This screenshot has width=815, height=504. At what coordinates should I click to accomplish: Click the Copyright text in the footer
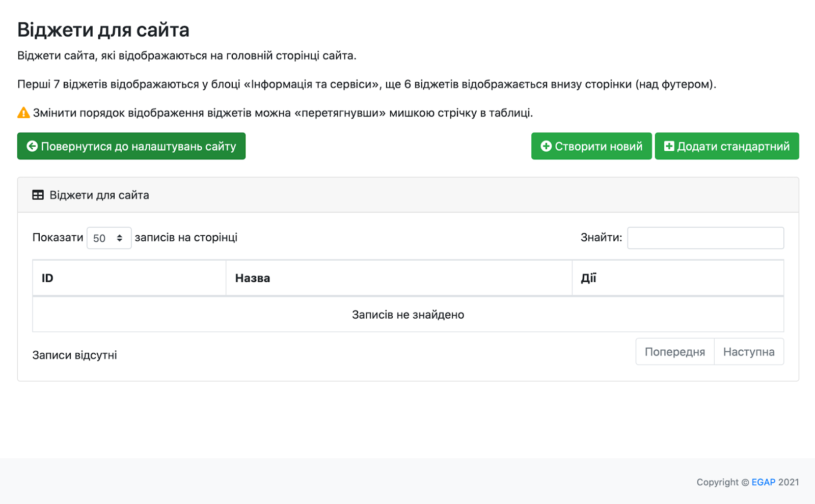coord(717,482)
